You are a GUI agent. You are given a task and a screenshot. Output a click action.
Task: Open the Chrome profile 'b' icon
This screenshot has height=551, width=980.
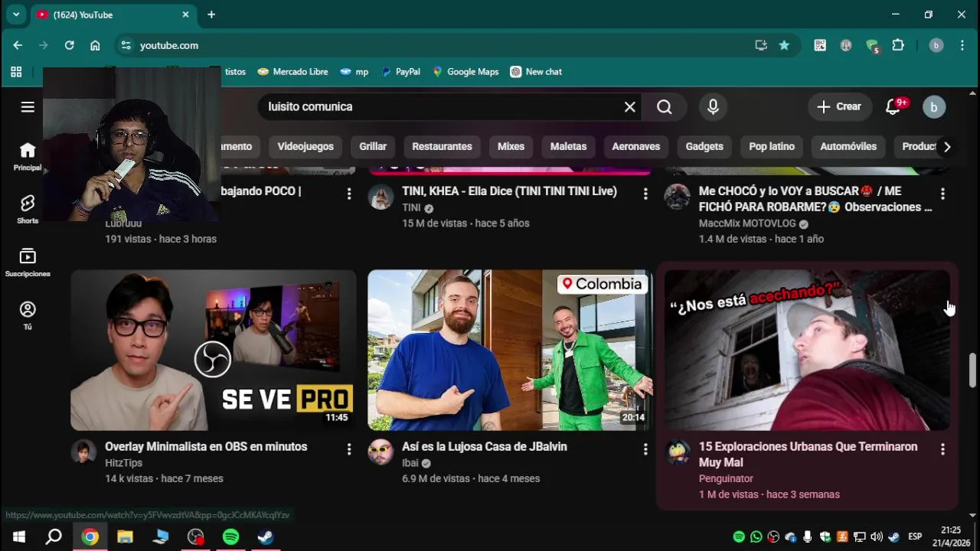(936, 45)
